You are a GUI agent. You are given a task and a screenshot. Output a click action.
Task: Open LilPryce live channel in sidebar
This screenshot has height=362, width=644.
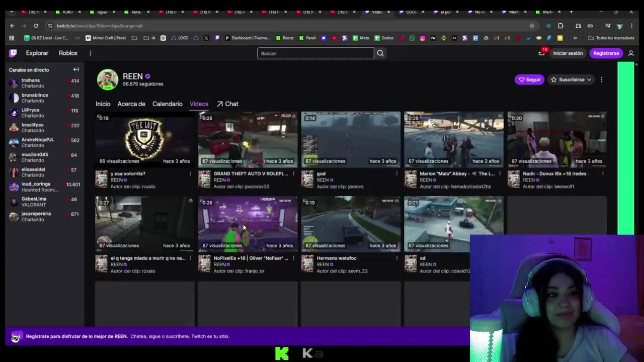pos(44,113)
